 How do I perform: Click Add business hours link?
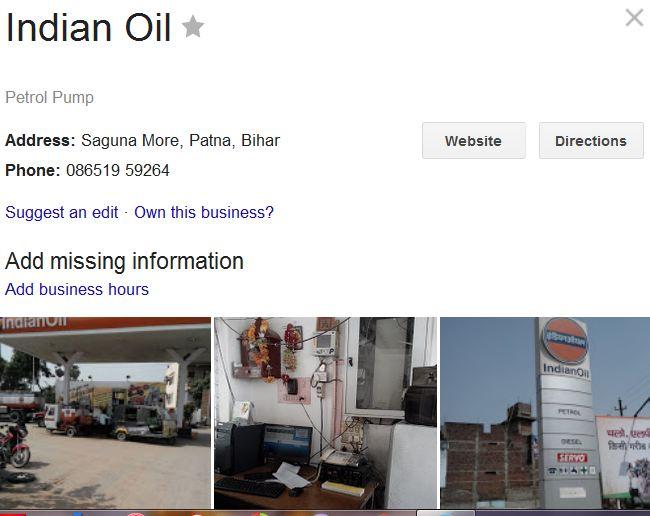click(x=77, y=289)
